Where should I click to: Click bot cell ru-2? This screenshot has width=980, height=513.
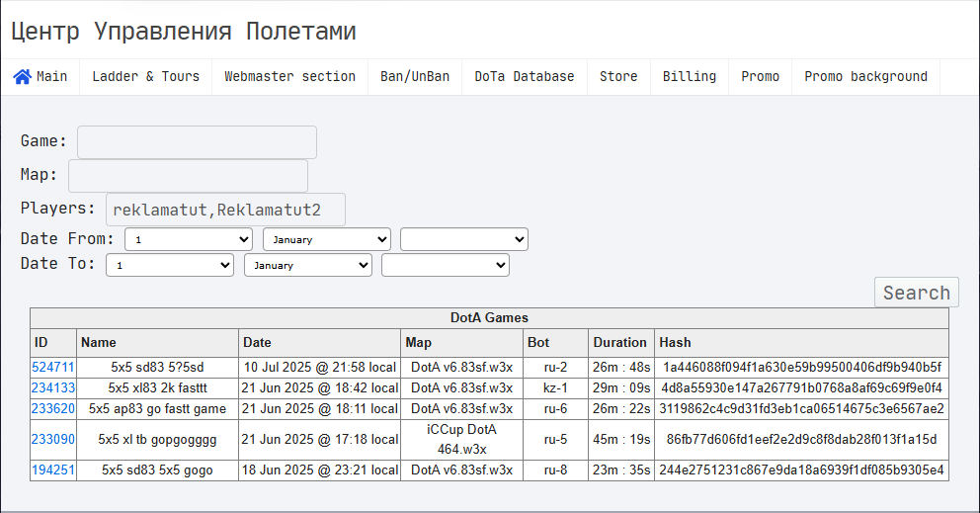point(555,368)
